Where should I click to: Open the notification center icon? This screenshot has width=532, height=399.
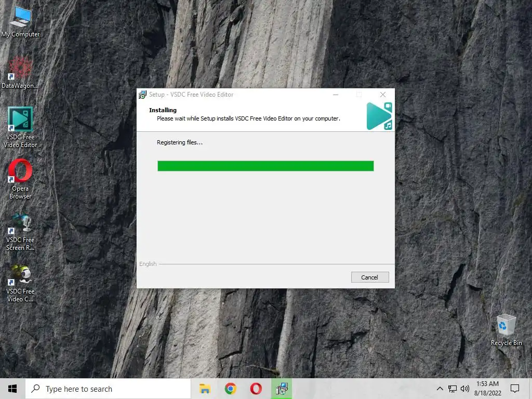(515, 389)
